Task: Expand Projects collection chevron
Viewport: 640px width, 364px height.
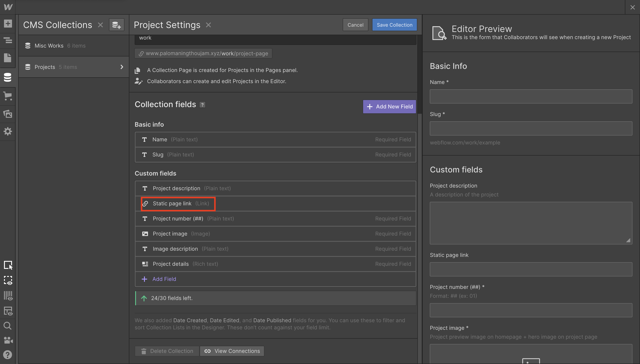Action: coord(122,67)
